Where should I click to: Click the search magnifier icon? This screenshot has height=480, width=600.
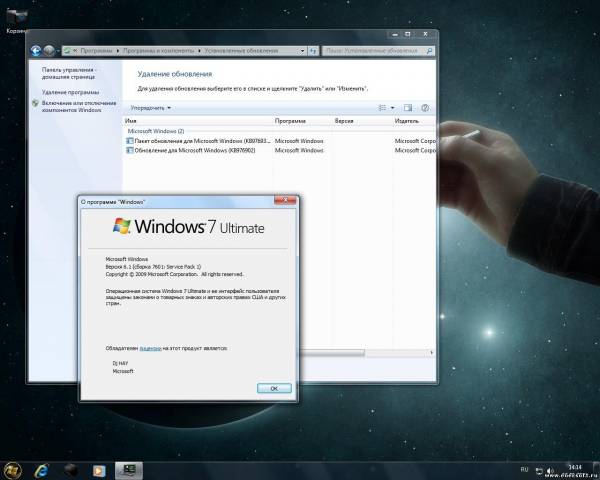click(x=429, y=51)
